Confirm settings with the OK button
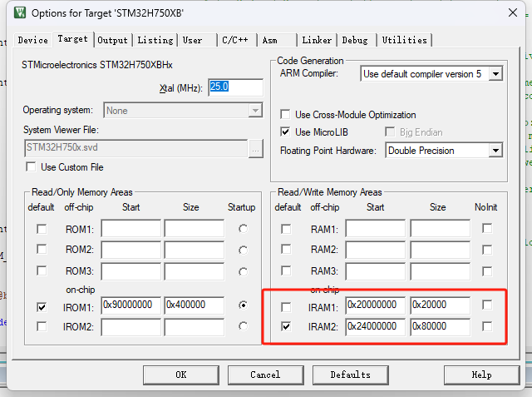532x397 pixels. [x=181, y=375]
